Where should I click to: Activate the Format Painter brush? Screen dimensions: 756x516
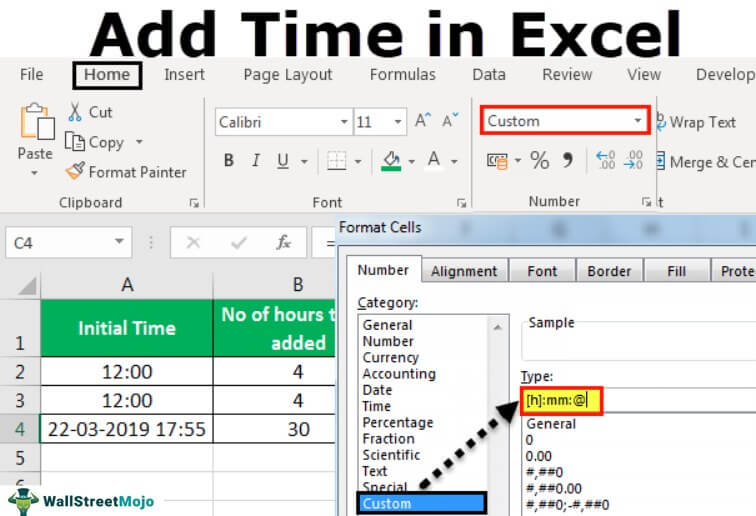click(x=75, y=171)
